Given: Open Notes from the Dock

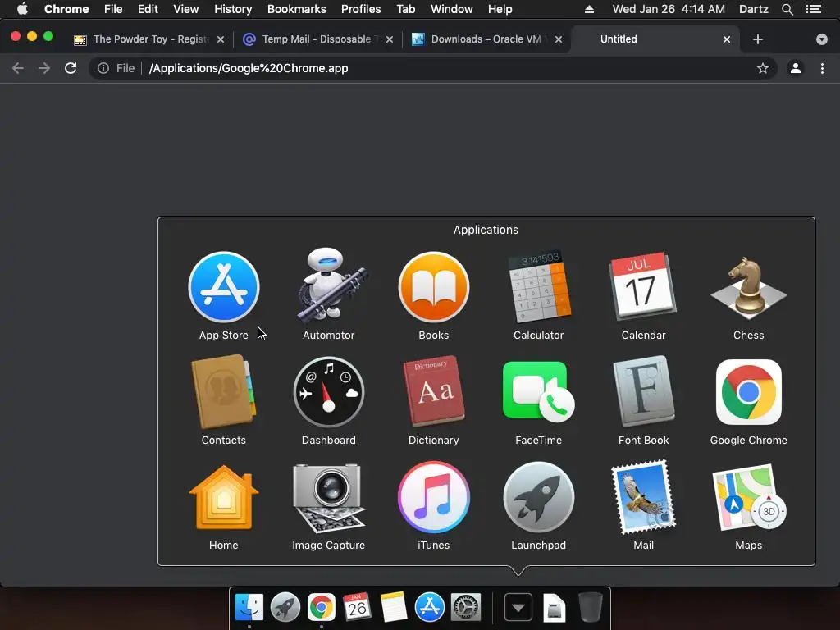Looking at the screenshot, I should coord(393,608).
